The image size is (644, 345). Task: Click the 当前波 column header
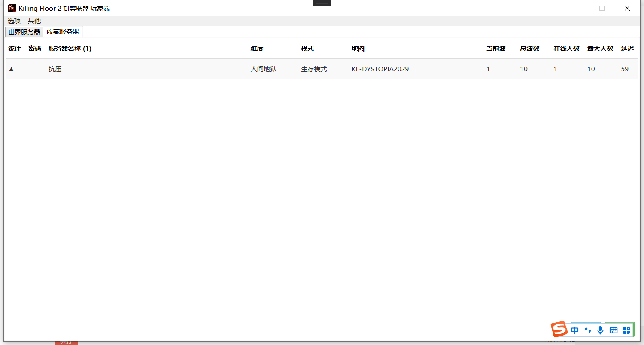[x=496, y=49]
